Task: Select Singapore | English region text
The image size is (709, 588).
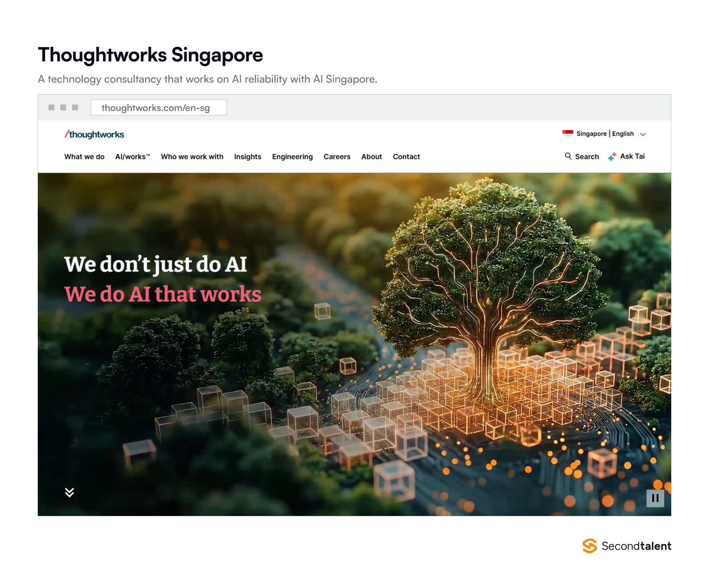Action: pyautogui.click(x=605, y=134)
